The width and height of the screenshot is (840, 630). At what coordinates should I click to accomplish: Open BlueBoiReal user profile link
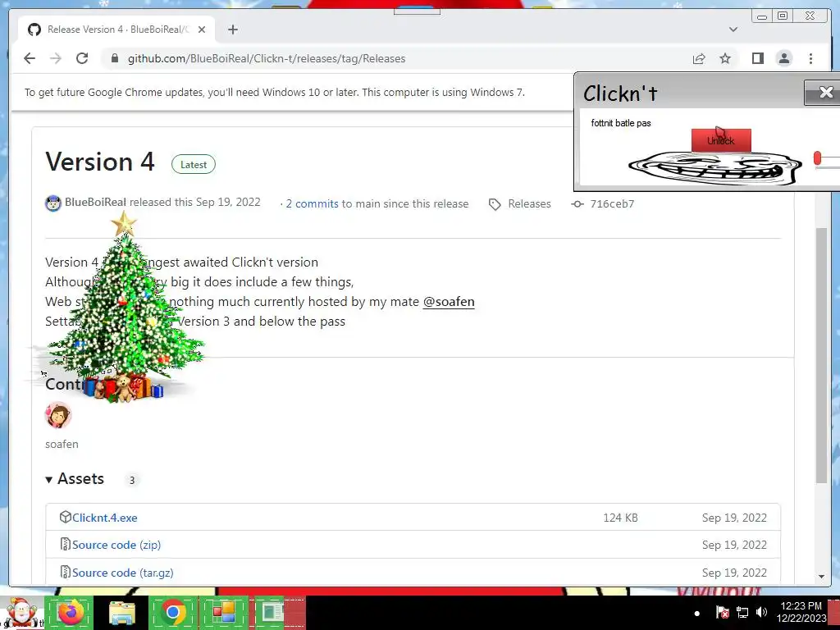(x=95, y=203)
